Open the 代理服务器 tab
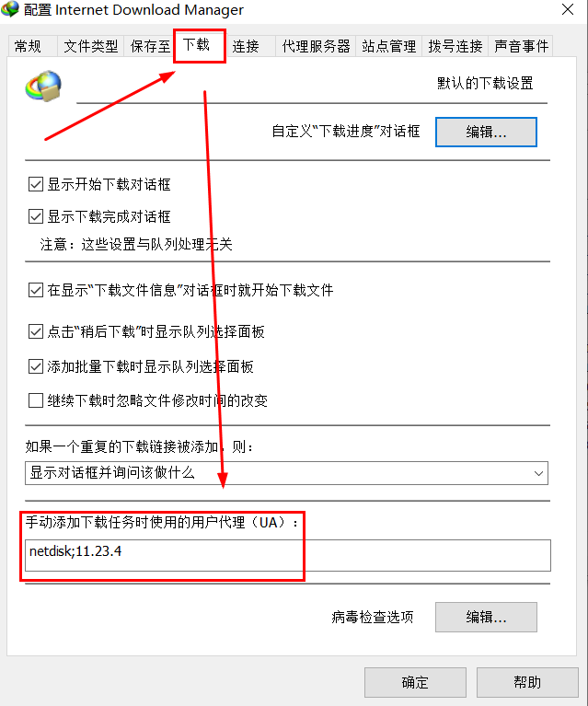Viewport: 588px width, 706px height. pos(316,46)
